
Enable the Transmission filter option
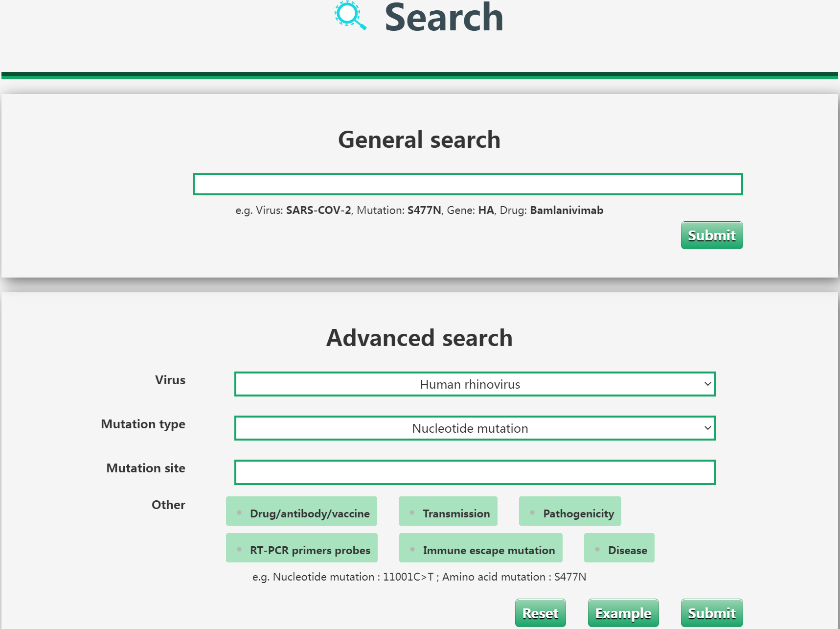pos(448,512)
